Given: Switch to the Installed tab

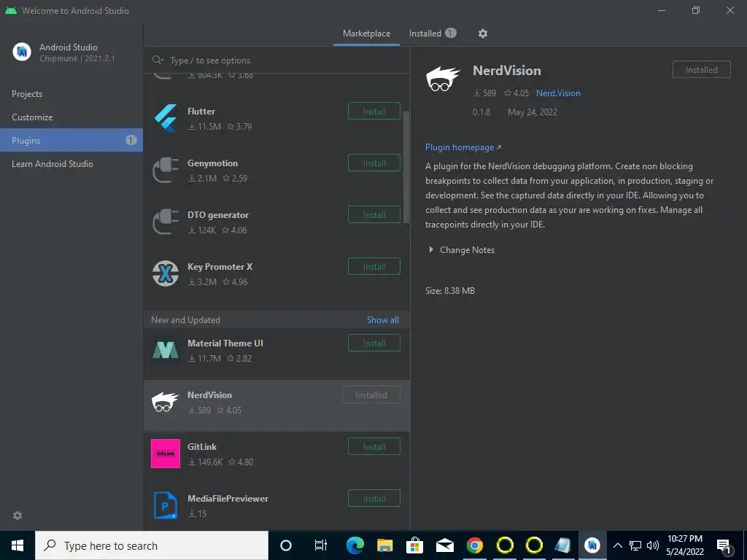Looking at the screenshot, I should tap(433, 34).
